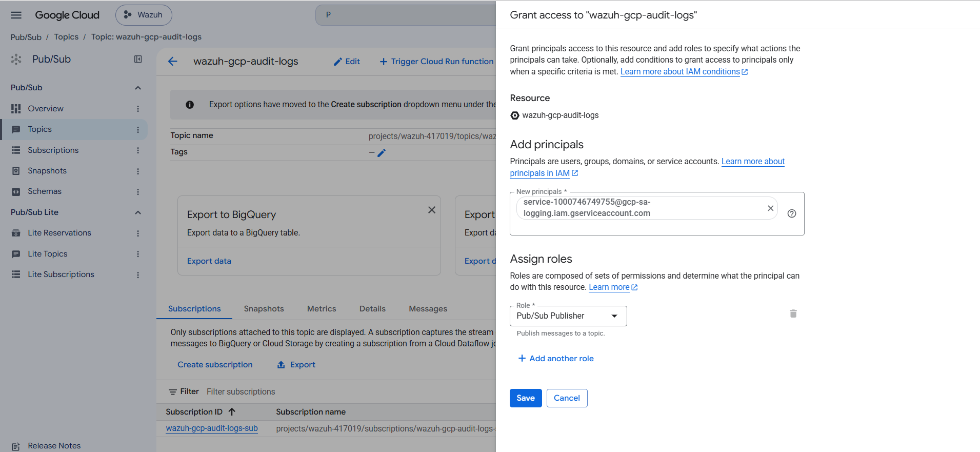Click the New principals input box
Screen dimensions: 980x452
pos(657,213)
